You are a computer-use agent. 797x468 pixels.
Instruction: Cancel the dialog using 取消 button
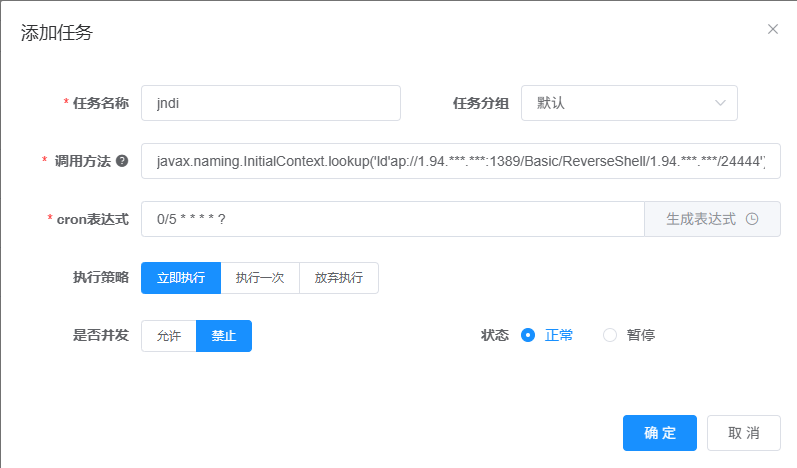pos(743,433)
